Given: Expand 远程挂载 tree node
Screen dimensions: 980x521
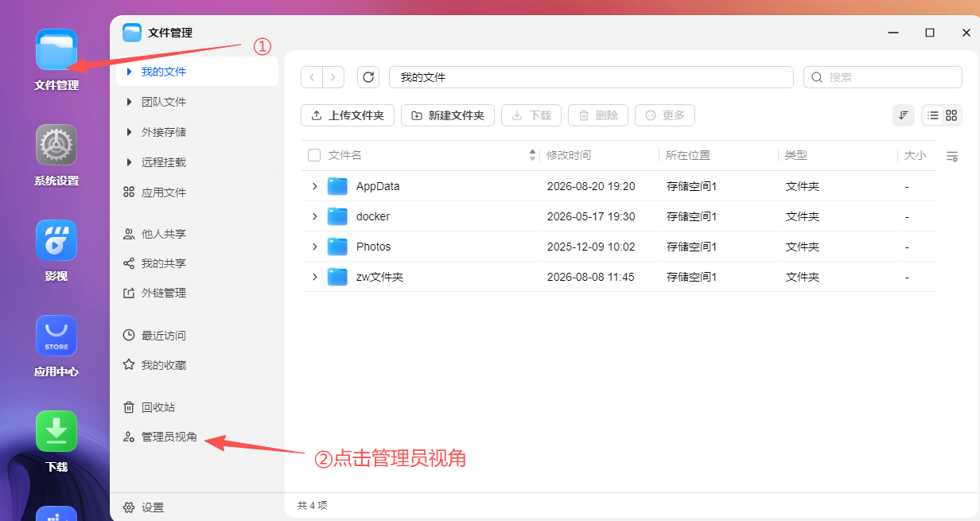Looking at the screenshot, I should [x=130, y=162].
